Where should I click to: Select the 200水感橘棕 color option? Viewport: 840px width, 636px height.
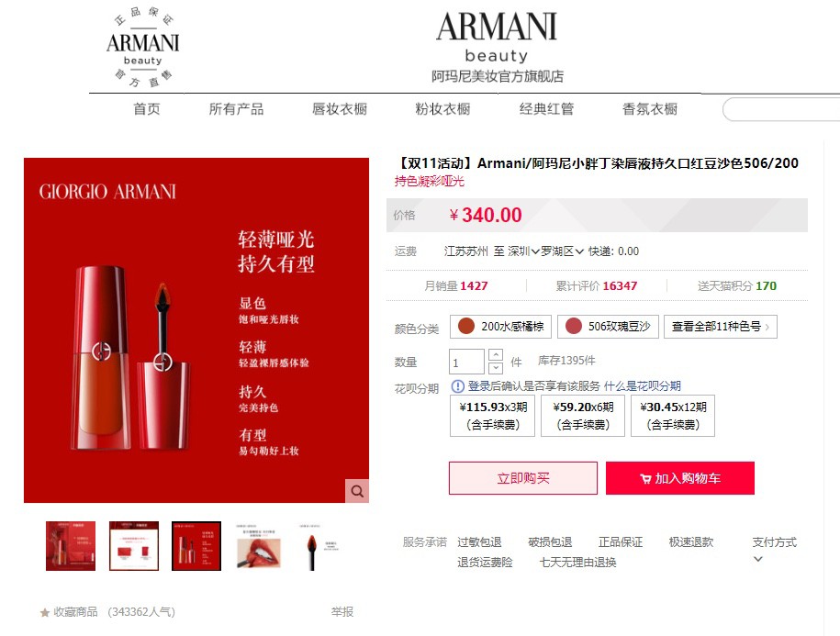pos(500,327)
